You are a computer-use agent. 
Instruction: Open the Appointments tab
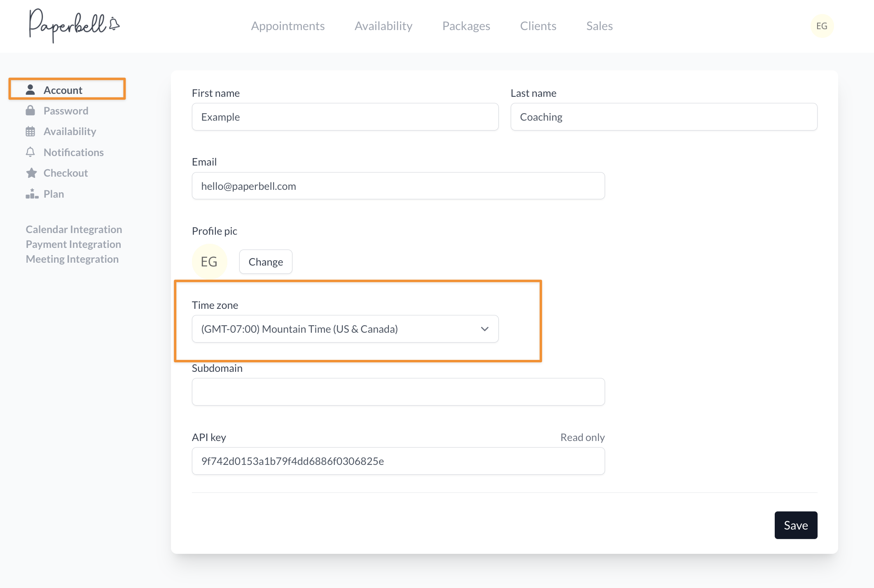pyautogui.click(x=288, y=26)
